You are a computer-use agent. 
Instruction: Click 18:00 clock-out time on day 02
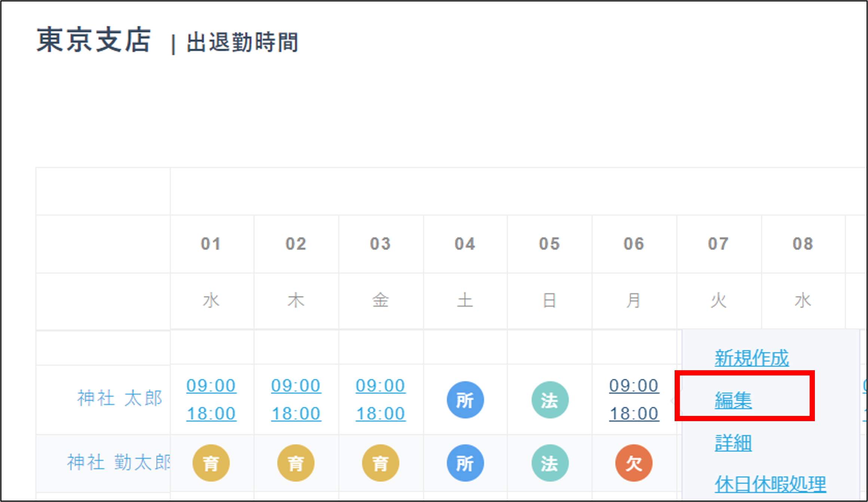296,414
